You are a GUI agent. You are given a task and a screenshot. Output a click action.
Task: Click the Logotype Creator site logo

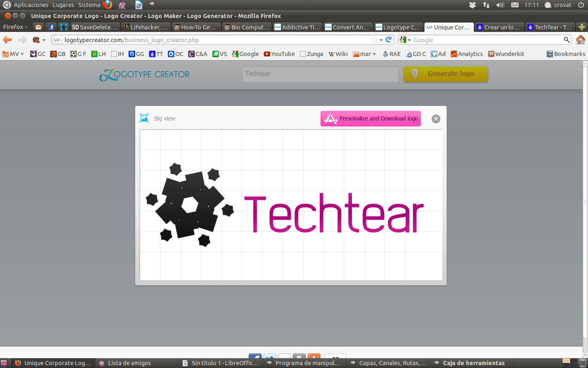point(144,75)
